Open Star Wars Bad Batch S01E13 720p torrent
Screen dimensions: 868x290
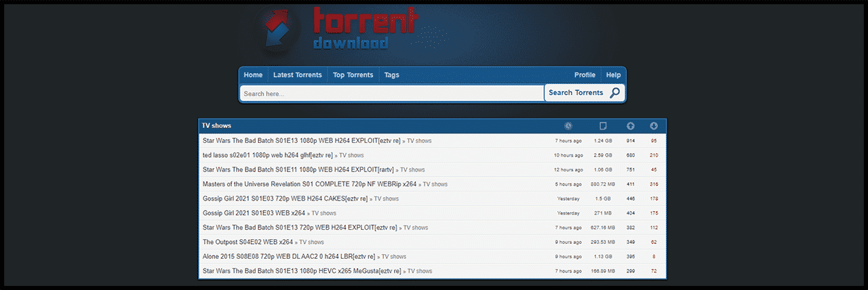click(300, 228)
